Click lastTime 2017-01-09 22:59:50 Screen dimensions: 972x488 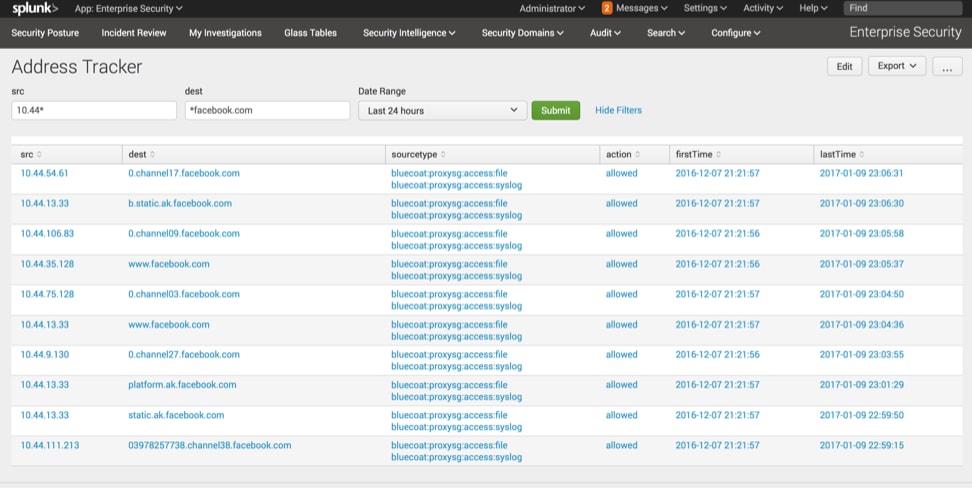point(862,415)
